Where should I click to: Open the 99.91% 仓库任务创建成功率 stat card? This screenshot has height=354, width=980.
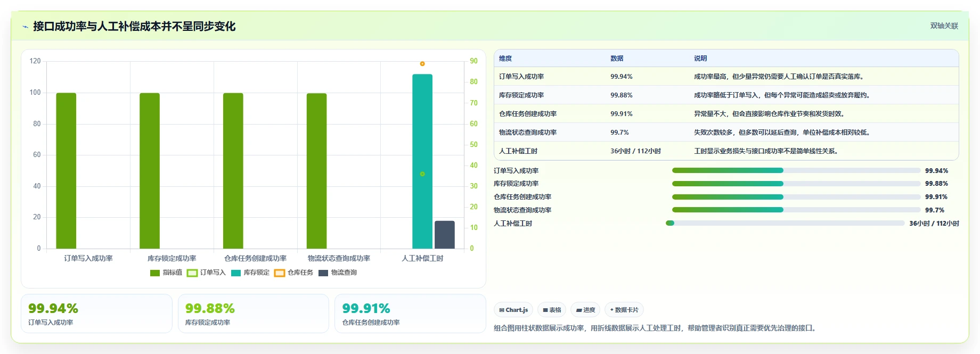pos(410,314)
